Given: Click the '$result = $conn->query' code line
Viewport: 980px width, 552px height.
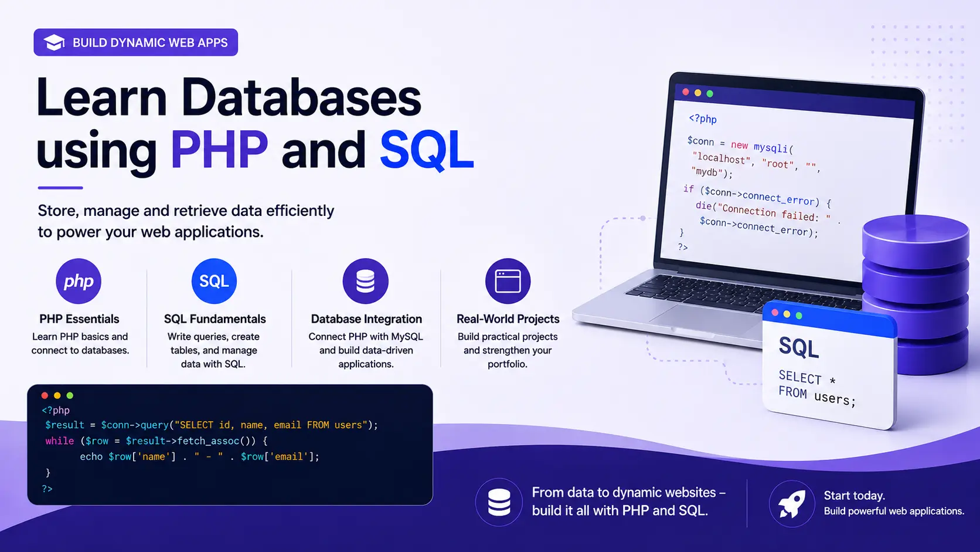Looking at the screenshot, I should click(x=212, y=425).
